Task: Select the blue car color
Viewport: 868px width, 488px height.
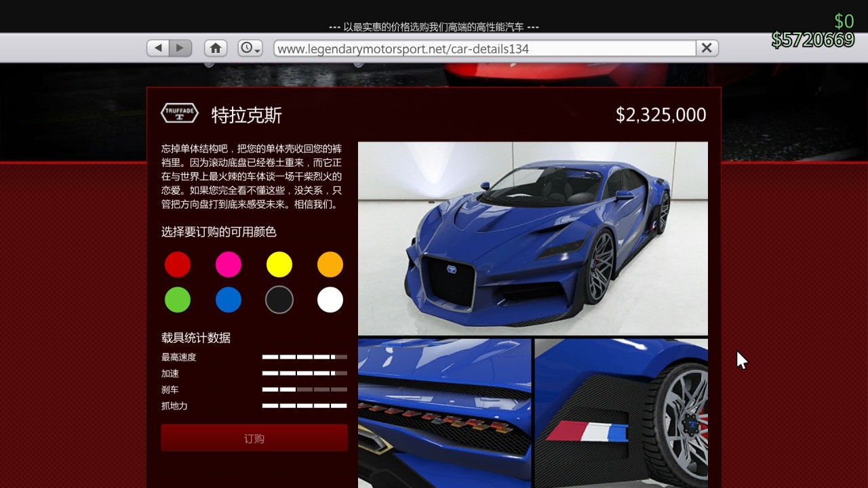Action: click(229, 300)
